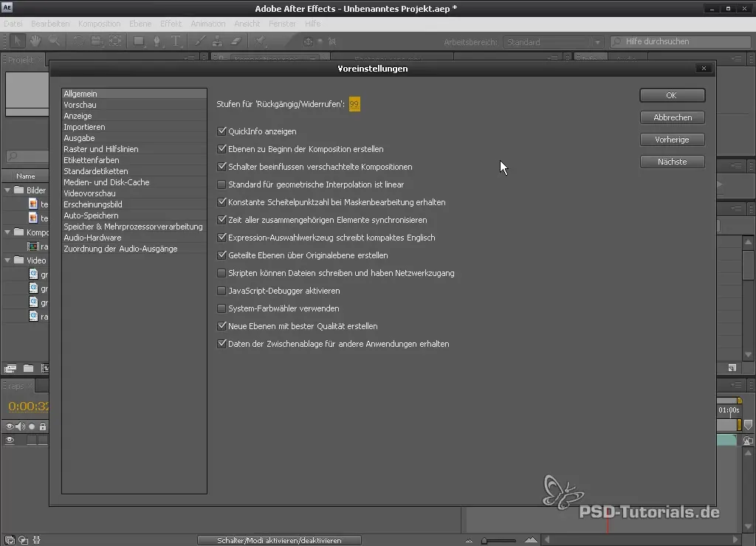Click the orange timecode in timeline panel
This screenshot has width=756, height=546.
(29, 407)
